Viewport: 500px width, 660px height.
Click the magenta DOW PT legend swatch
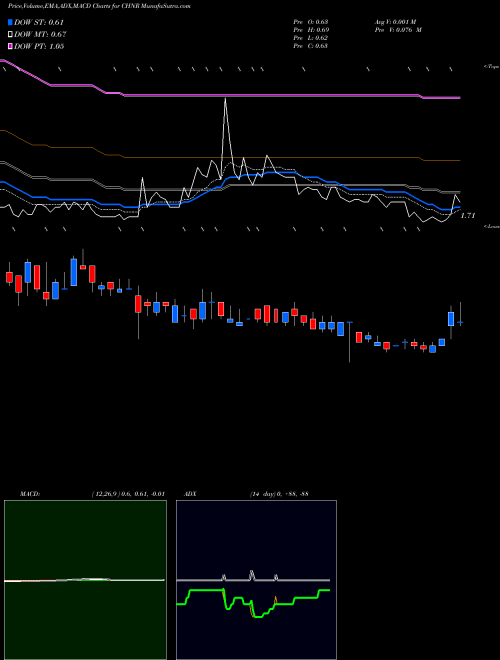coord(10,46)
